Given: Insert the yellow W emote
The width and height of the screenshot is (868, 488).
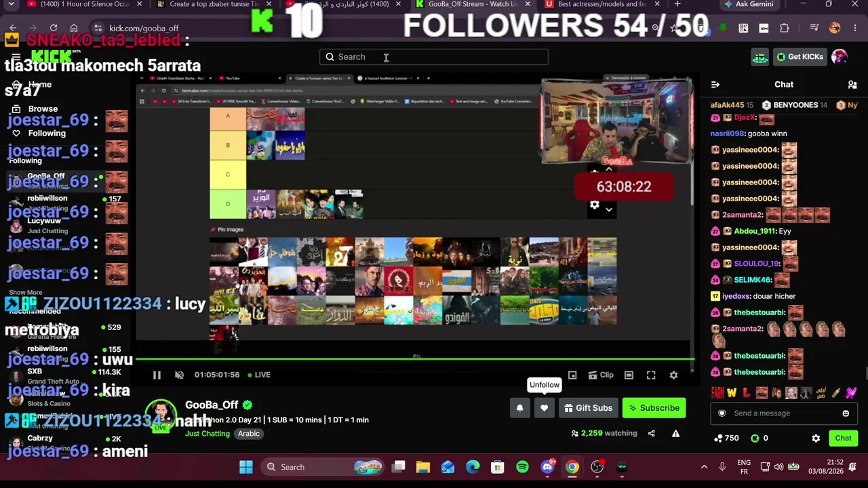Looking at the screenshot, I should coord(732,392).
